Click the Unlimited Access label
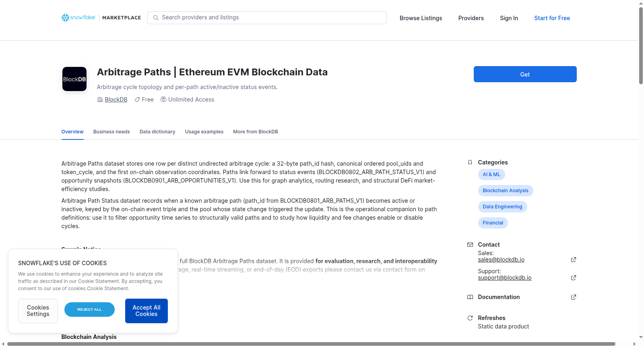The image size is (644, 347). tap(191, 100)
